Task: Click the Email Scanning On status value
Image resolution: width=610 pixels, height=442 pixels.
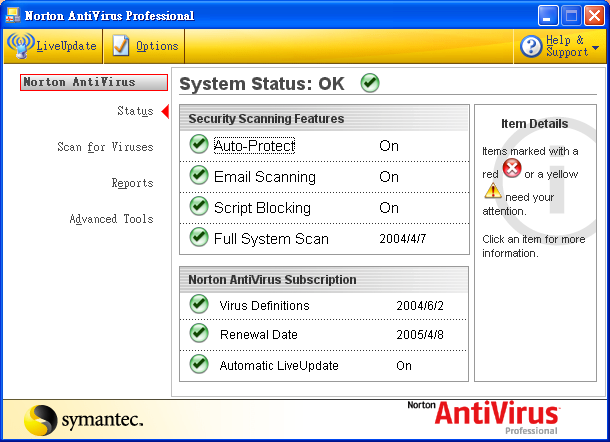Action: click(x=389, y=177)
